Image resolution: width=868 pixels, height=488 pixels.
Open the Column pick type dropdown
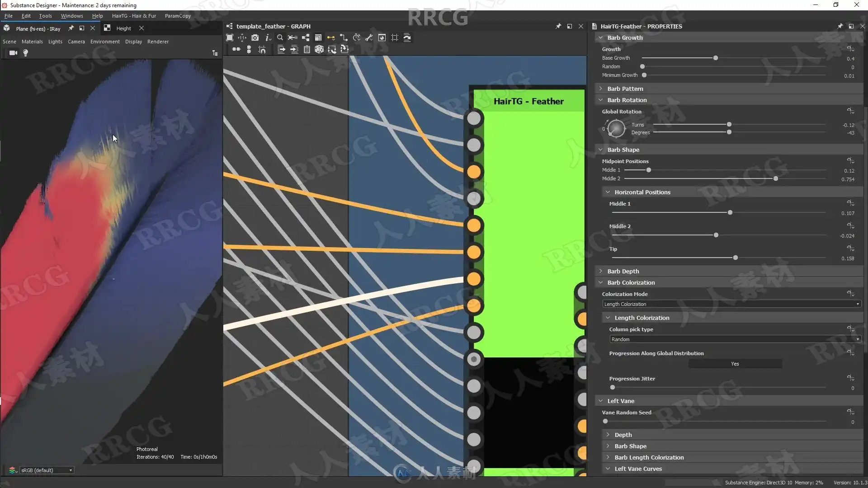[x=735, y=339]
